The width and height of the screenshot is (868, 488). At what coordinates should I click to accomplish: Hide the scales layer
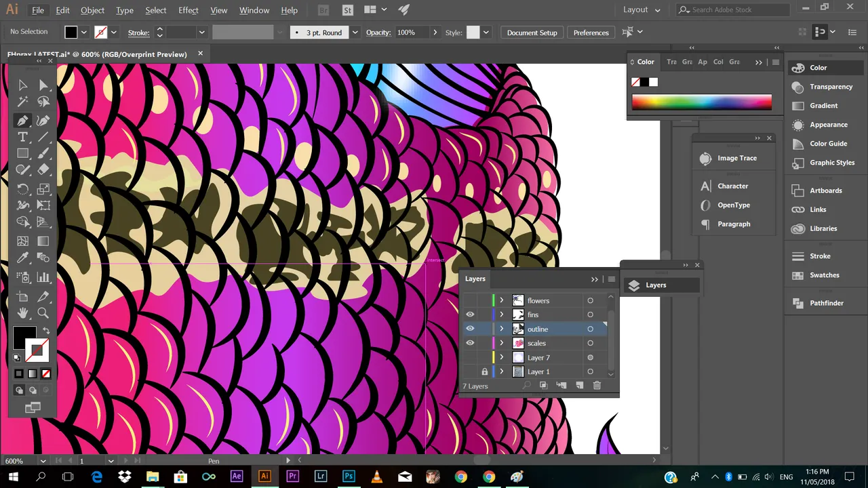470,343
